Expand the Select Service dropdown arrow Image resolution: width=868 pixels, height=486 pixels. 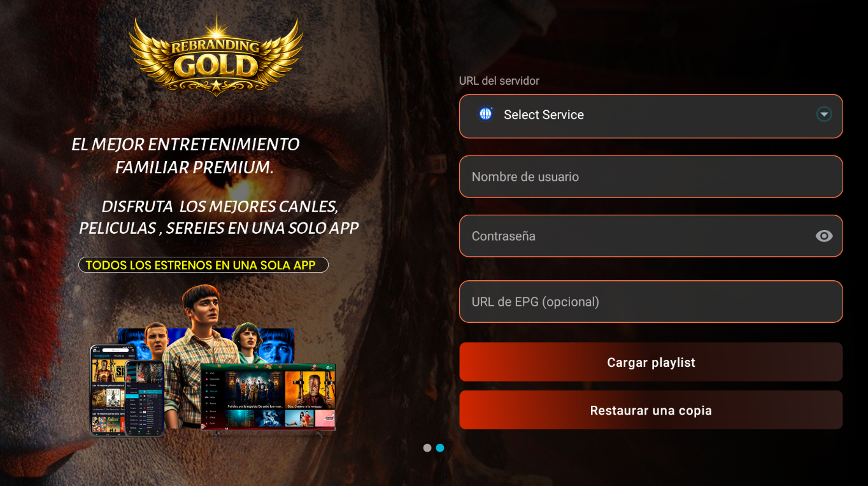click(824, 115)
